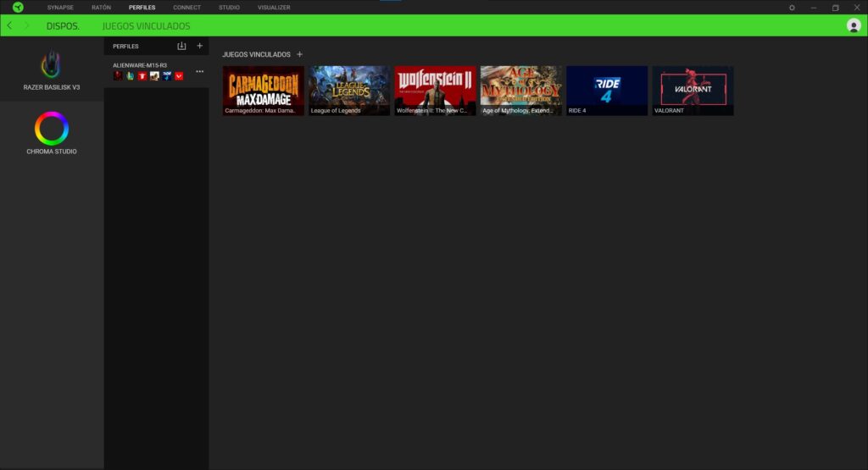Open the user account avatar

coord(854,25)
